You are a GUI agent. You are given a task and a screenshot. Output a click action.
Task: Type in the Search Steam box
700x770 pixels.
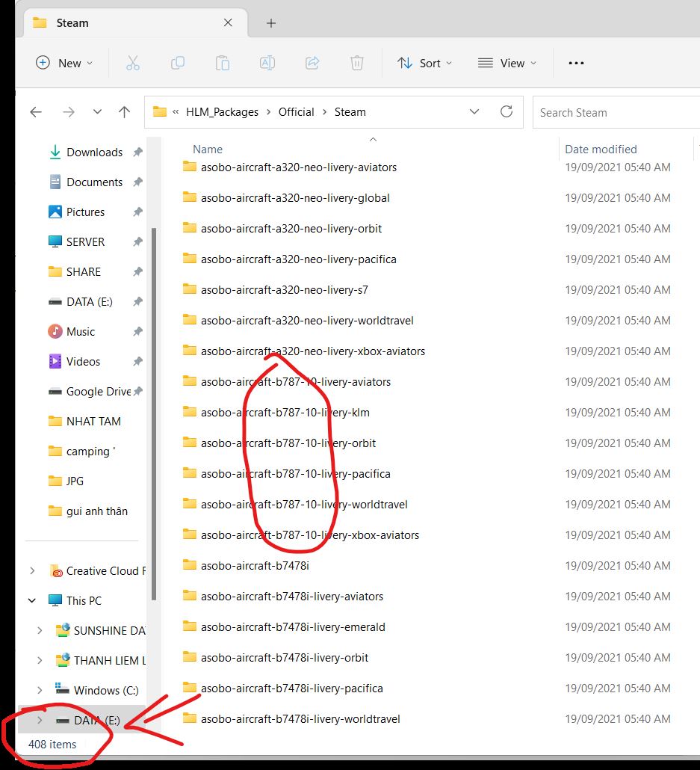(613, 112)
